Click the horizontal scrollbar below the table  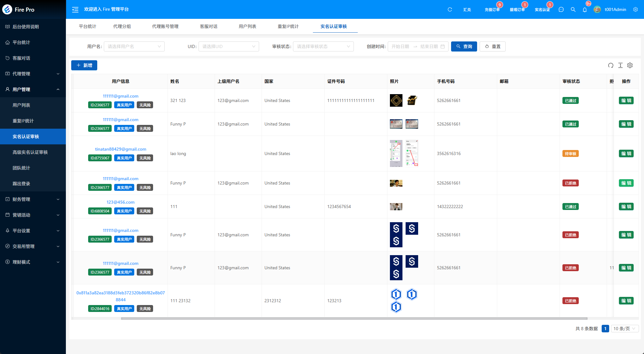click(x=354, y=318)
